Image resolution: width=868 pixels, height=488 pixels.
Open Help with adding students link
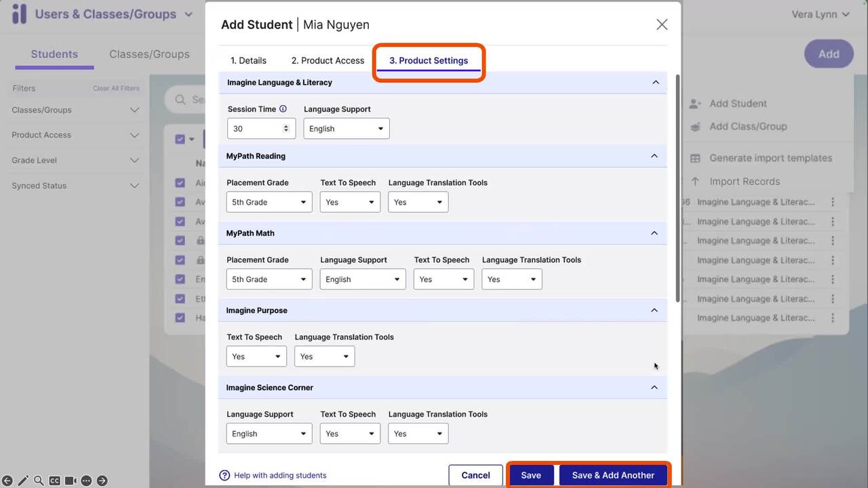click(273, 475)
